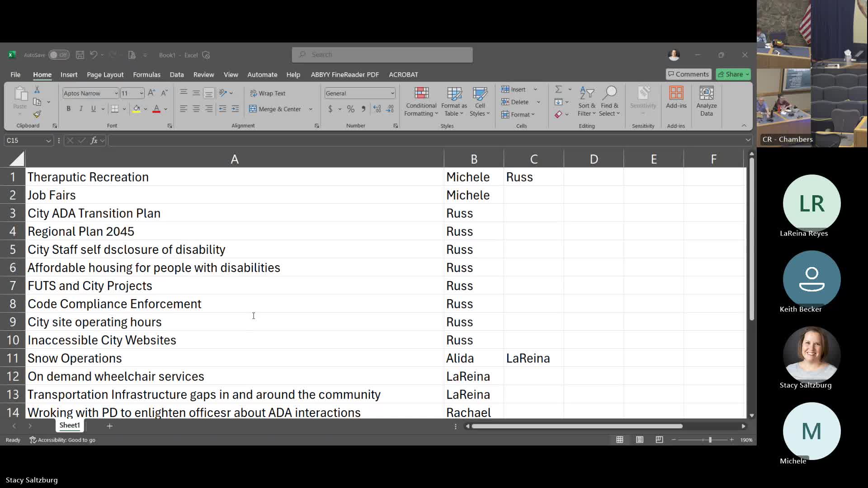Expand the General number format dropdown
The width and height of the screenshot is (868, 488).
pyautogui.click(x=392, y=93)
